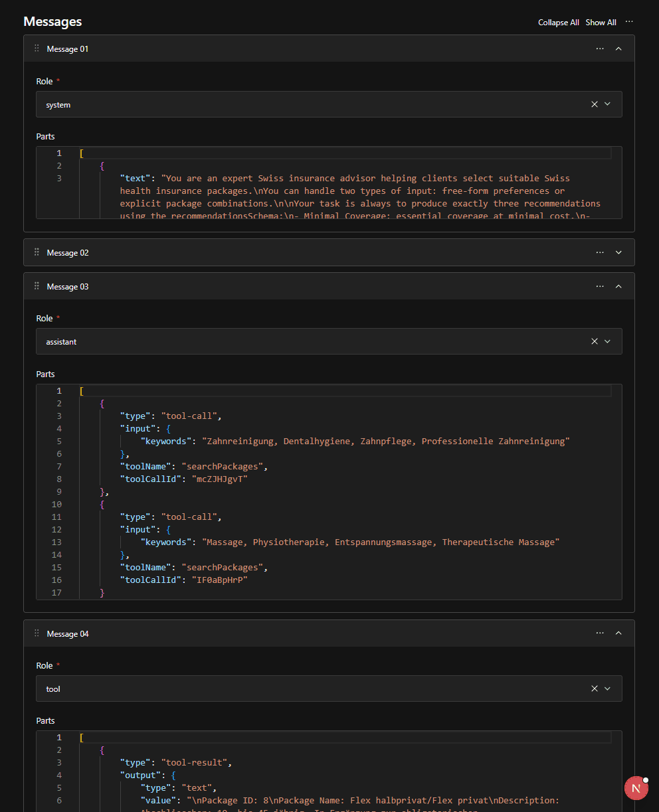Click the Show All link

pyautogui.click(x=601, y=22)
